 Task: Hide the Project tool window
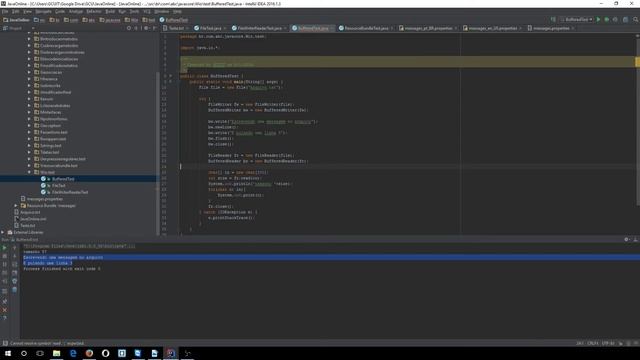(154, 28)
